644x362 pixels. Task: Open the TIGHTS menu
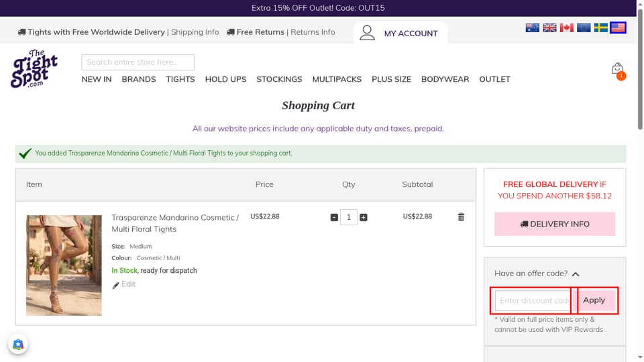180,79
